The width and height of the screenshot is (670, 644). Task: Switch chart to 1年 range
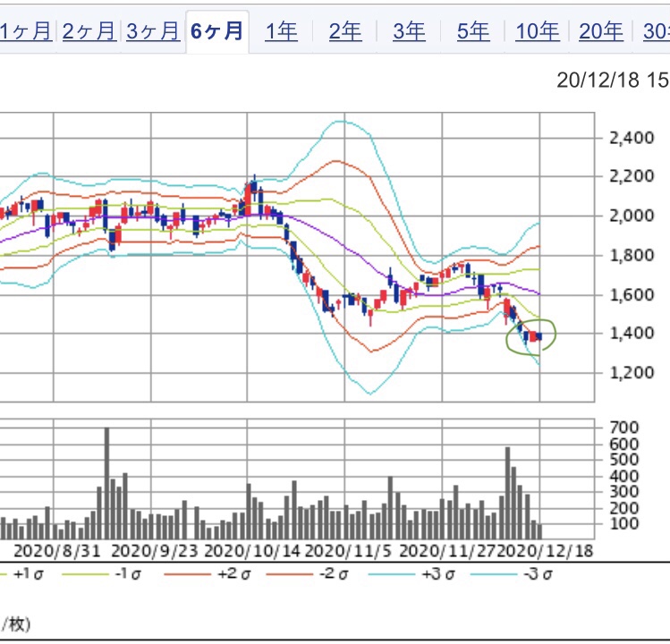(x=281, y=31)
